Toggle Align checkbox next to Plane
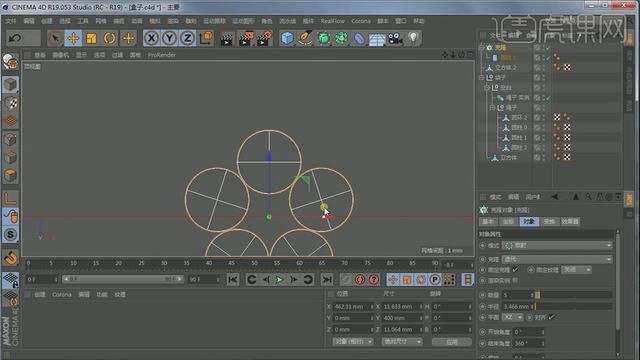 (551, 317)
